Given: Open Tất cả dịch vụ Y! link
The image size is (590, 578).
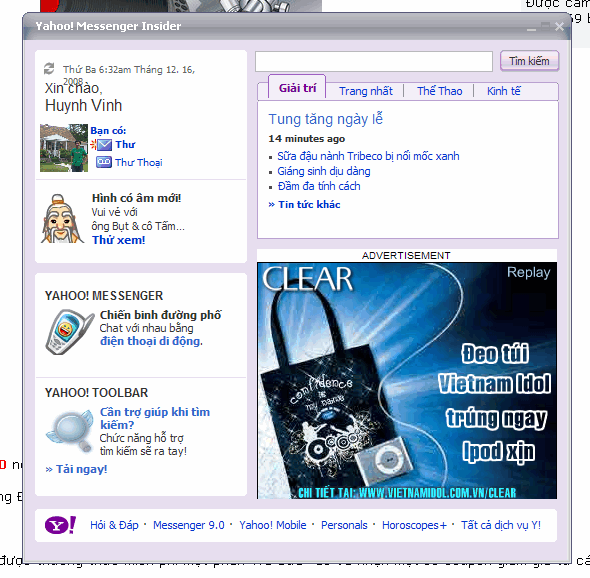Looking at the screenshot, I should coord(501,525).
